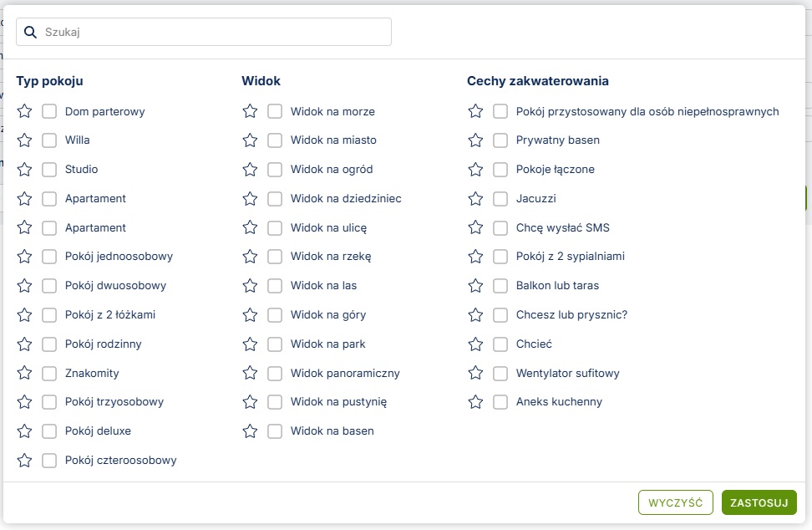This screenshot has height=530, width=812.
Task: Star the Jacuzzi amenity
Action: point(475,199)
